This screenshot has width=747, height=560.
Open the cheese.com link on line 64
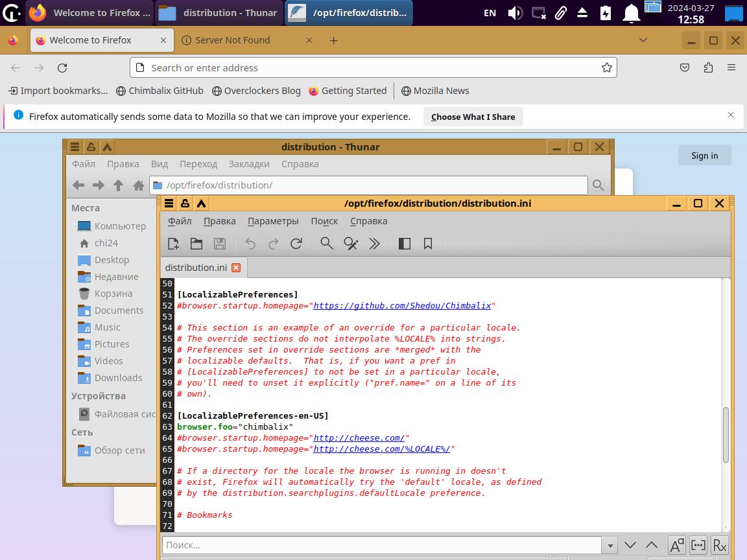(359, 437)
